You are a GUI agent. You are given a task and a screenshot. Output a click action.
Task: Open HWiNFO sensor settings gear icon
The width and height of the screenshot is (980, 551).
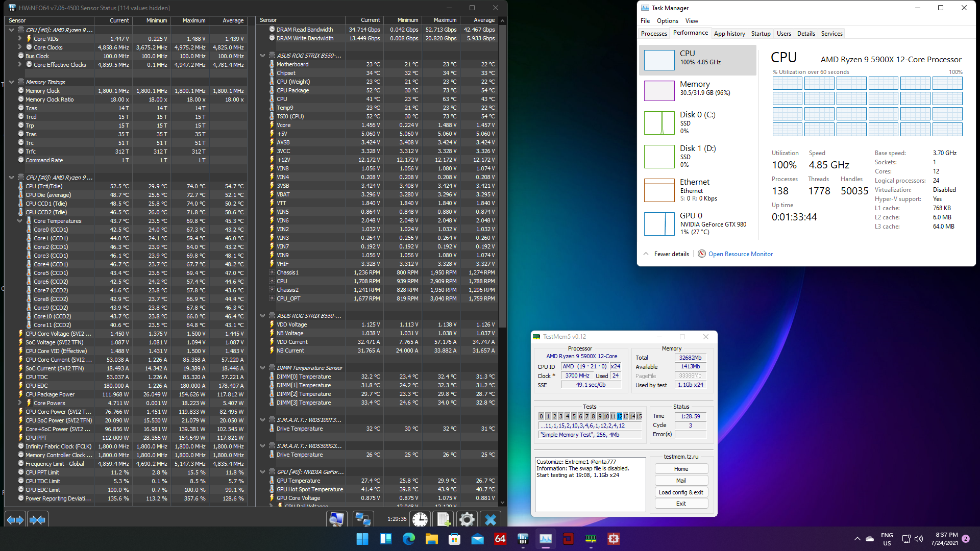tap(467, 520)
